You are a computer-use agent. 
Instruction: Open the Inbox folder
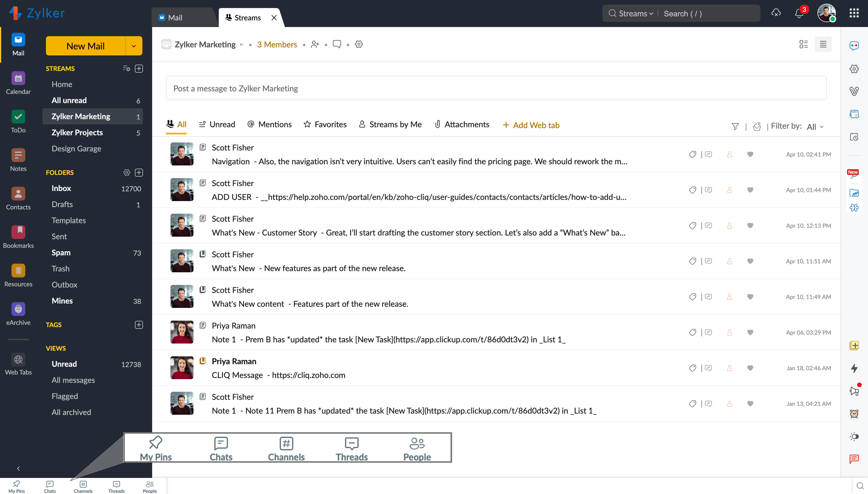[x=92, y=188]
